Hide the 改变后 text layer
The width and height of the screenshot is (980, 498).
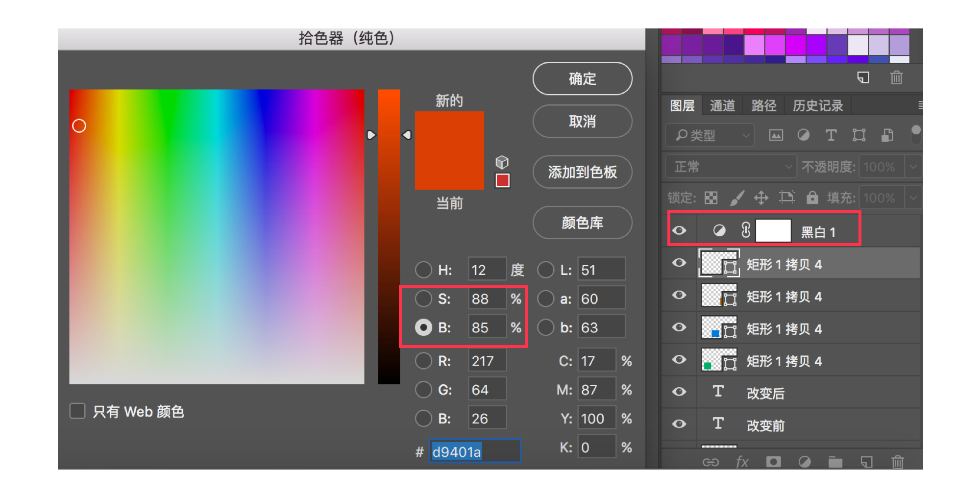679,392
